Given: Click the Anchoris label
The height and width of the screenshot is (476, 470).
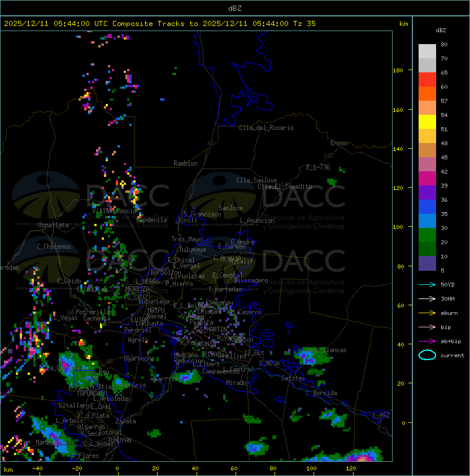Looking at the screenshot, I should tap(132, 385).
